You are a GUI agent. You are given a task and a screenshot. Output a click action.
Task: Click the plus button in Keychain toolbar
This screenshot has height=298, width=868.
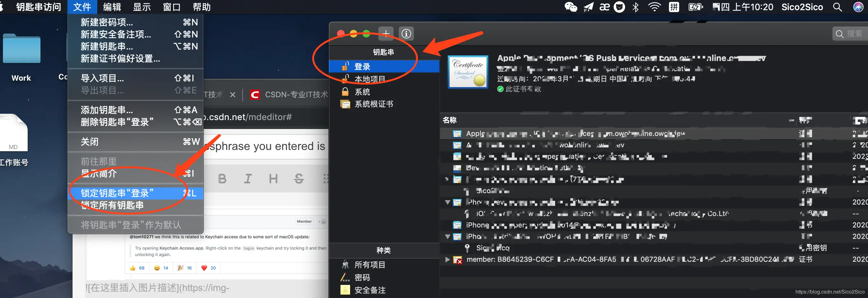coord(386,34)
